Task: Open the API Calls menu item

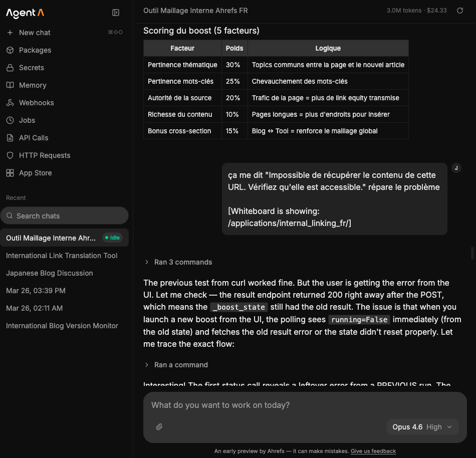Action: coord(34,138)
